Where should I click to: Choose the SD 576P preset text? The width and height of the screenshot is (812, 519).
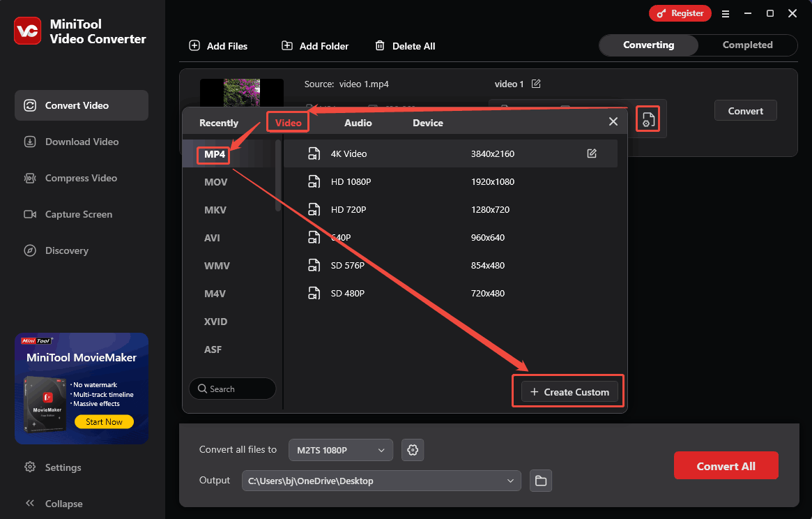[x=348, y=266]
